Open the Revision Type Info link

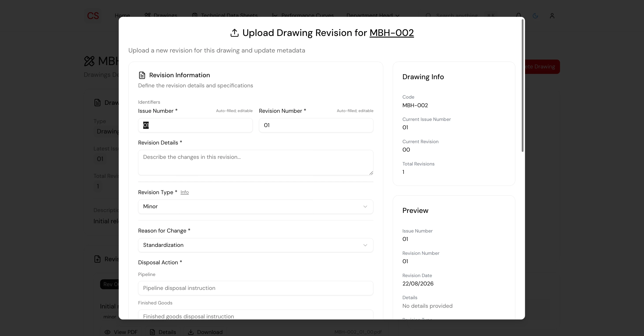pos(185,192)
